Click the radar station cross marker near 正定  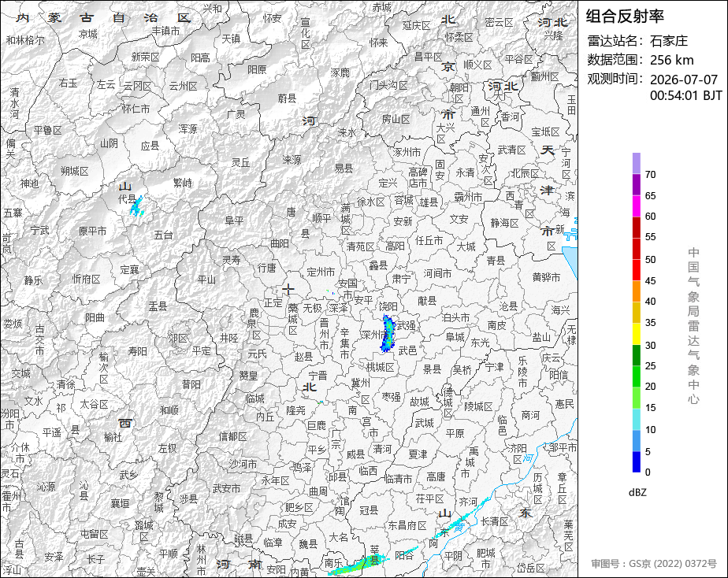click(x=288, y=290)
